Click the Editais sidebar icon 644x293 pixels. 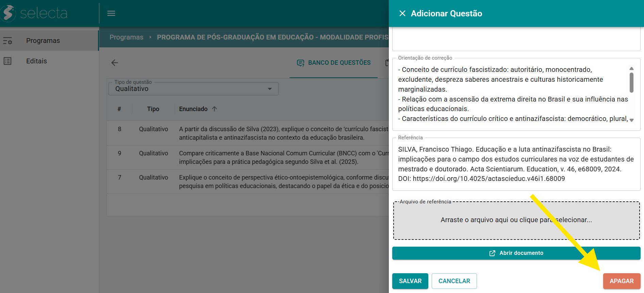click(7, 61)
